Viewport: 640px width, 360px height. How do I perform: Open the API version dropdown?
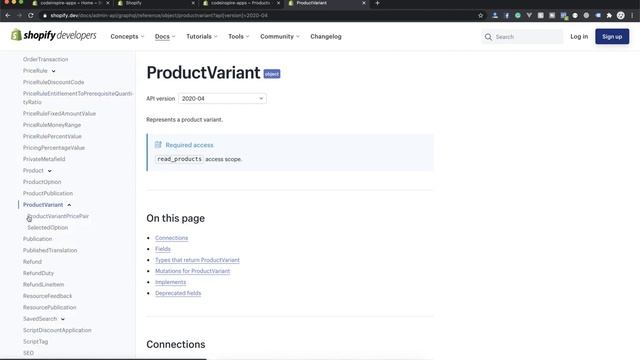(x=222, y=98)
